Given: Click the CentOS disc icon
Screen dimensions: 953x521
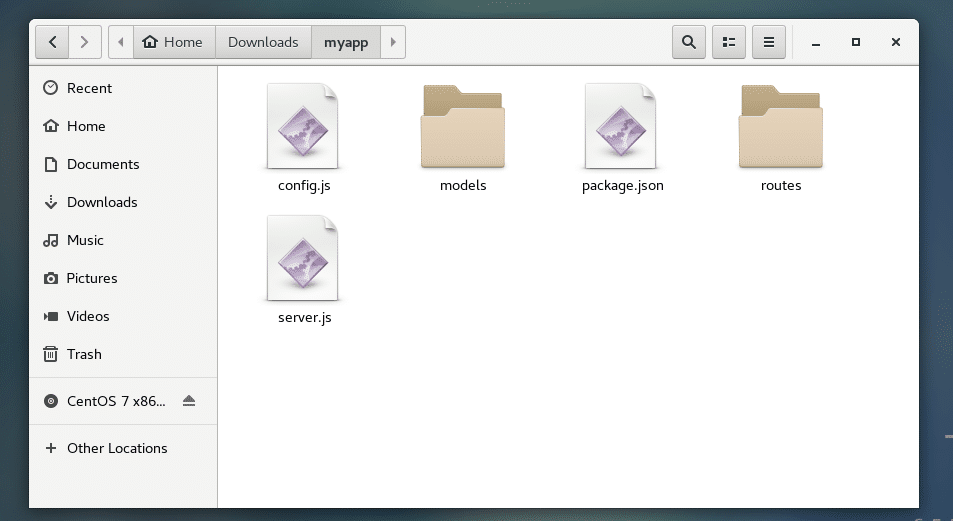Looking at the screenshot, I should tap(50, 401).
